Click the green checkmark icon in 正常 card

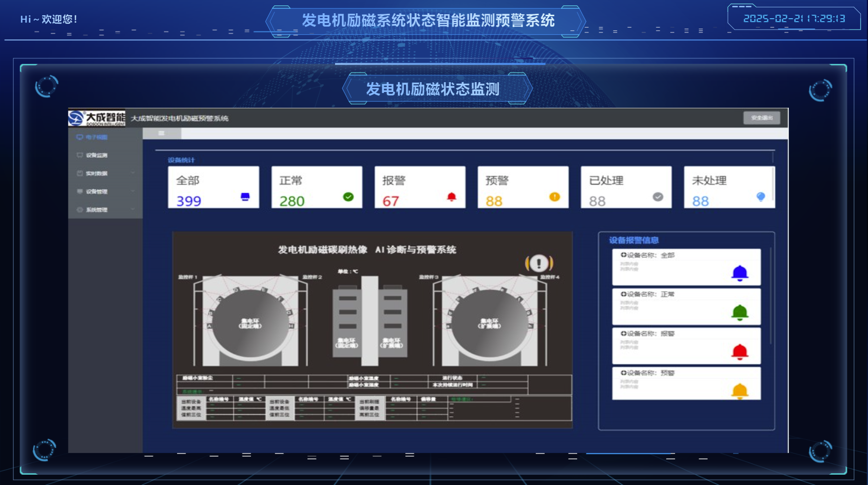pyautogui.click(x=348, y=197)
